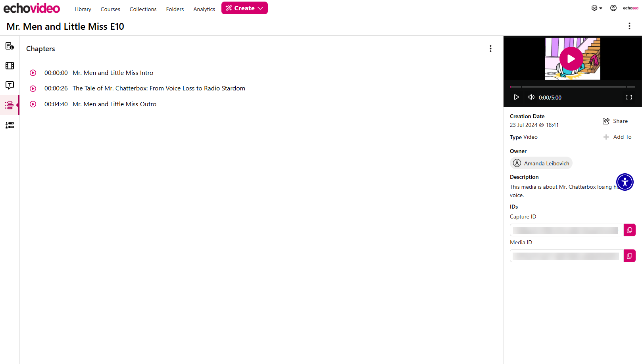Copy the Media ID
This screenshot has height=364, width=642.
click(629, 256)
